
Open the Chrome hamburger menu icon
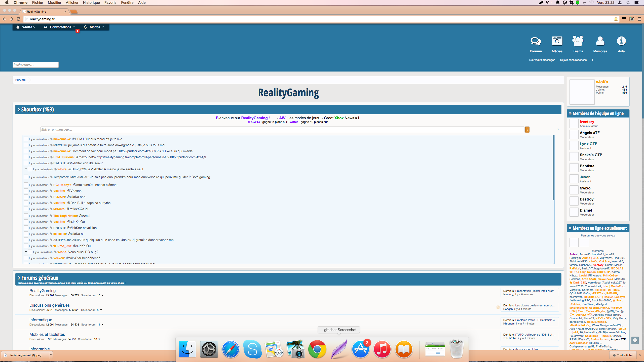(x=639, y=19)
